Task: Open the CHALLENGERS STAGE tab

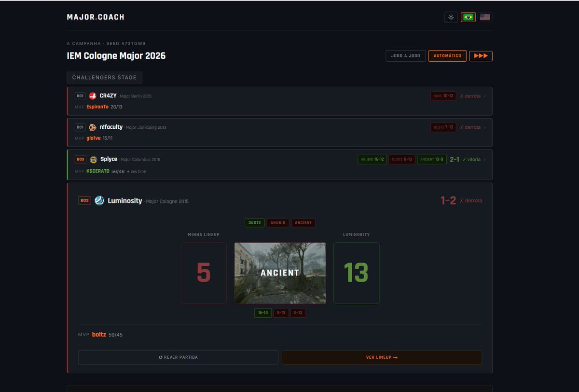Action: pyautogui.click(x=105, y=78)
